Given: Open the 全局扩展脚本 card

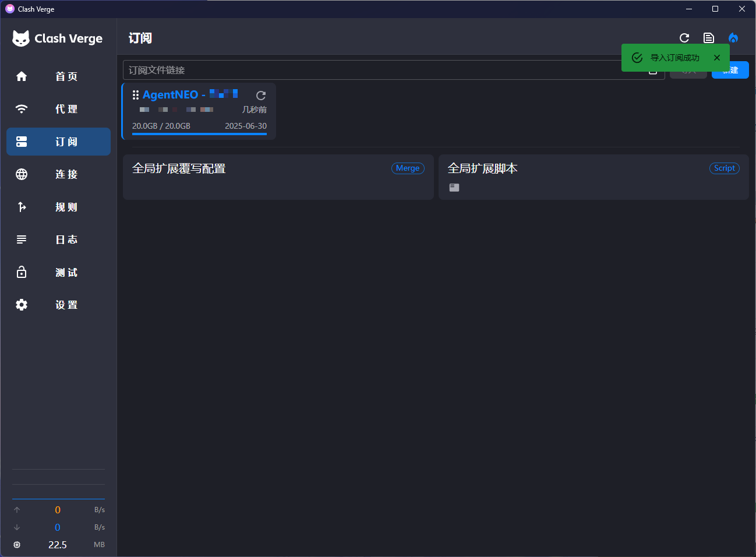Looking at the screenshot, I should [x=594, y=177].
